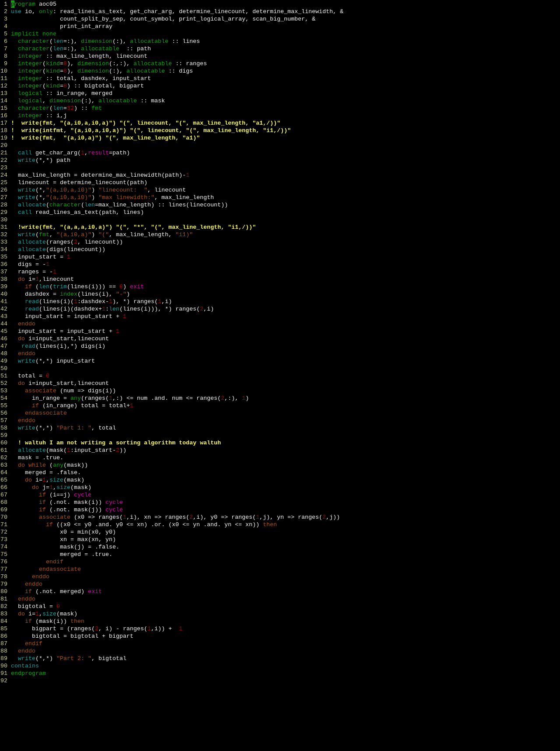560x751 pixels.
Task: Click 'mask(j) = .false.' assignment
Action: (x=90, y=547)
